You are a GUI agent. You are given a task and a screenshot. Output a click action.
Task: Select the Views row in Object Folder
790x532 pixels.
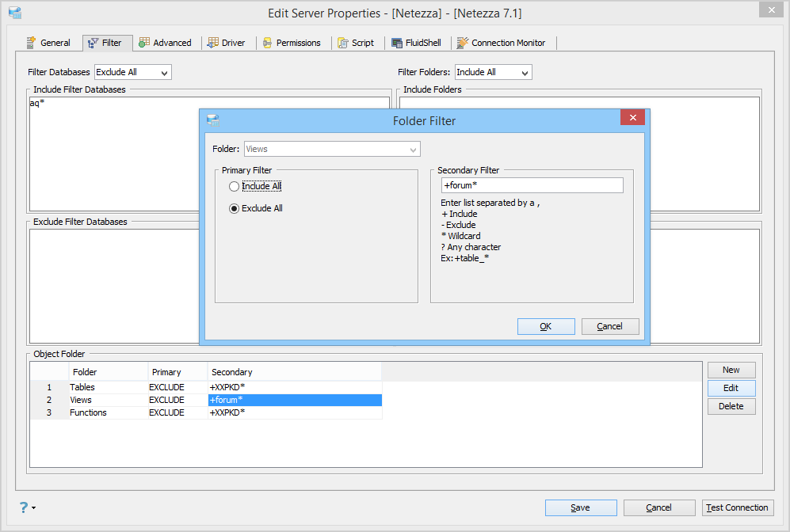205,400
